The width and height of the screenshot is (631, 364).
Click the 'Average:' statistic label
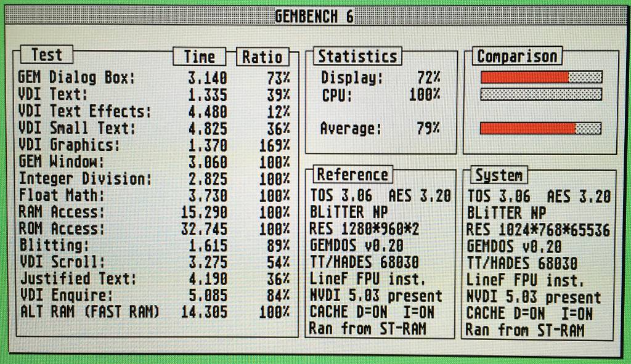click(351, 129)
